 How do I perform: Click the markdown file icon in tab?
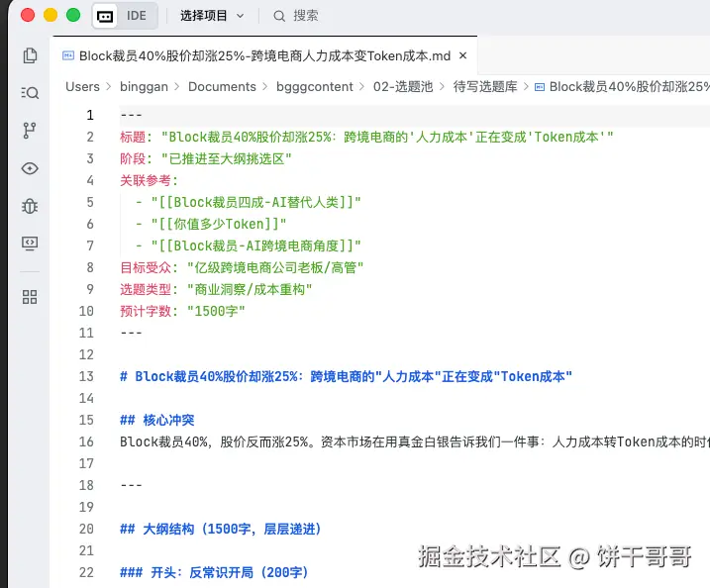(68, 55)
